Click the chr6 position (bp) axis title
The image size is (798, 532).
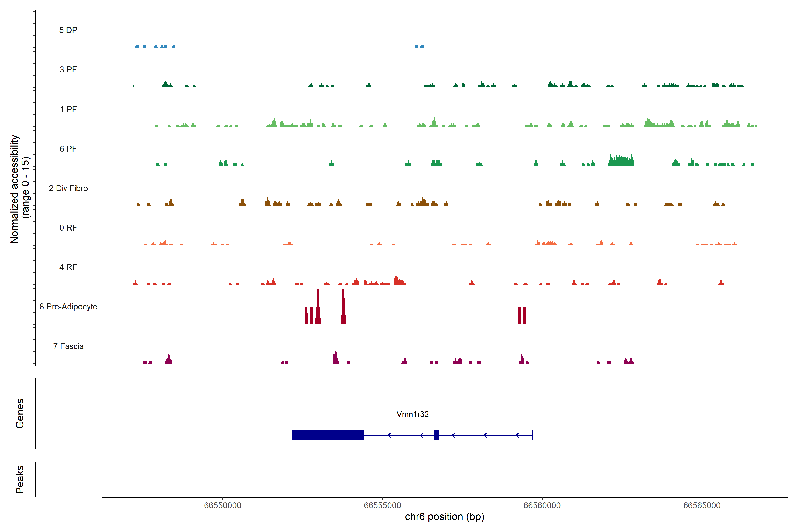pos(444,517)
